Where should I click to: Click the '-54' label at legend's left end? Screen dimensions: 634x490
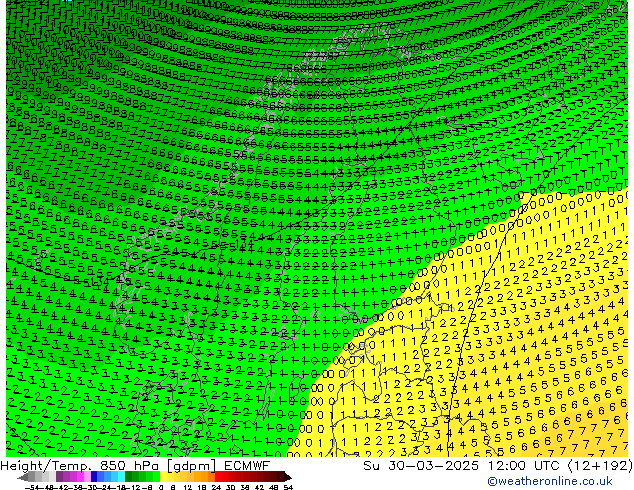[32, 487]
